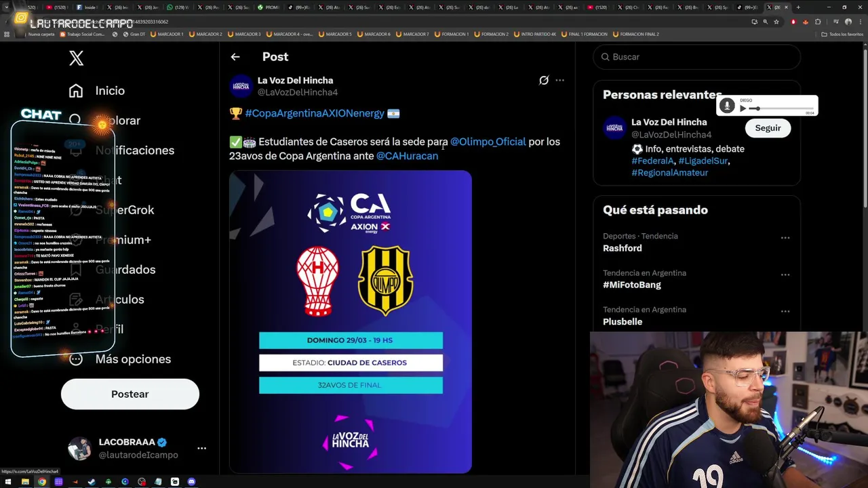The height and width of the screenshot is (488, 868).
Task: Open INTRO PARTIDO 4K bookmark
Action: [535, 34]
